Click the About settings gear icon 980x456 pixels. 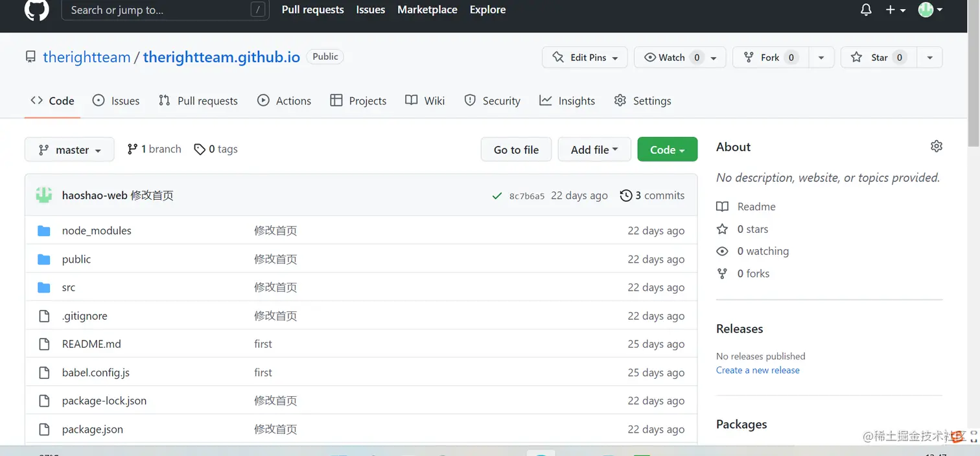(x=936, y=146)
